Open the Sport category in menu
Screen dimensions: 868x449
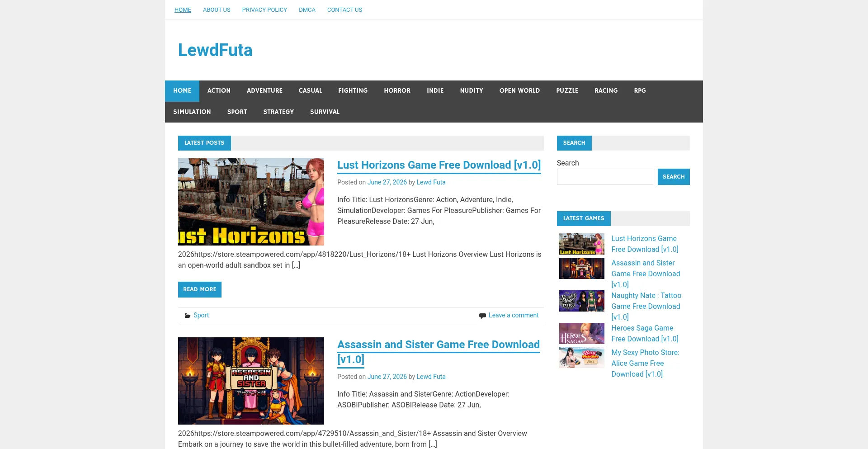tap(237, 112)
